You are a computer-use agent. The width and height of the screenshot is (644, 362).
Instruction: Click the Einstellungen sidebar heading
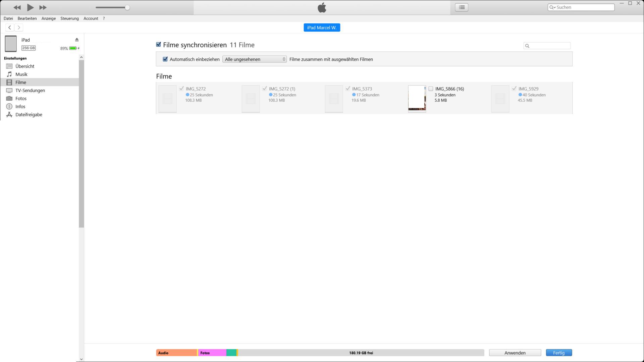tap(15, 58)
